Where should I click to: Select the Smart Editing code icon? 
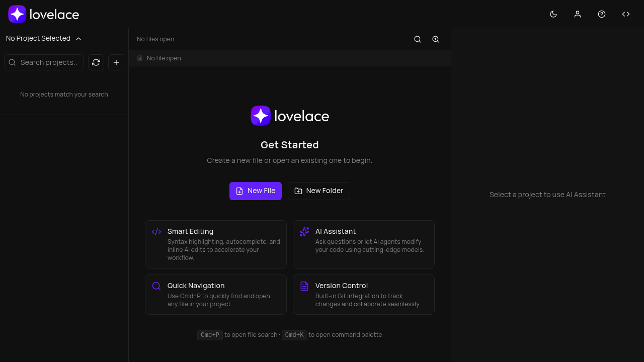pyautogui.click(x=156, y=232)
